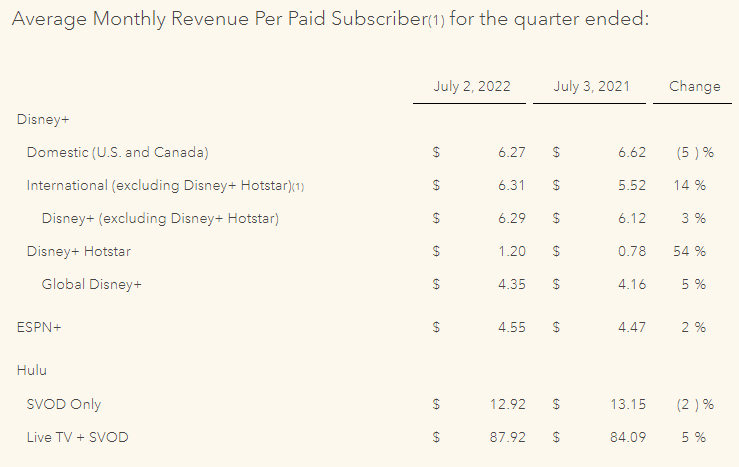
Task: Select the 'SVOD Only' row label
Action: (x=64, y=404)
